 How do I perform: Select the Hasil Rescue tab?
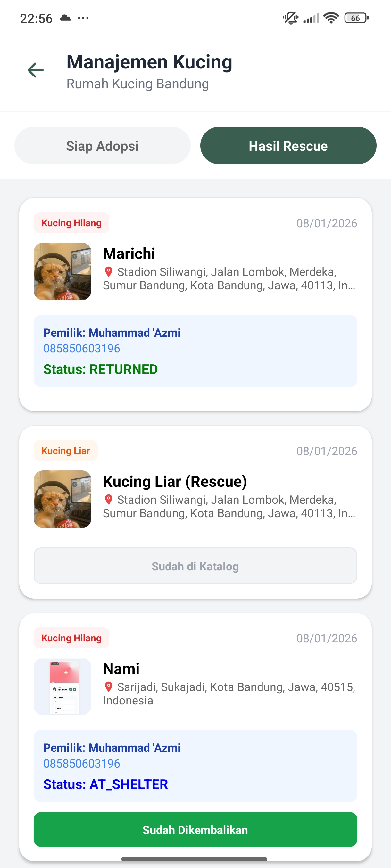coord(288,146)
